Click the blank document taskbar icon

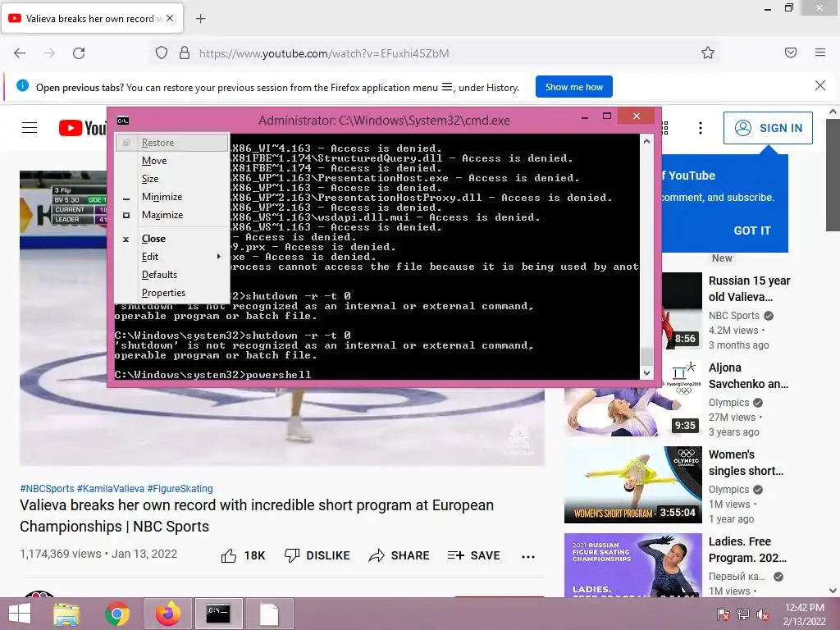[x=269, y=614]
